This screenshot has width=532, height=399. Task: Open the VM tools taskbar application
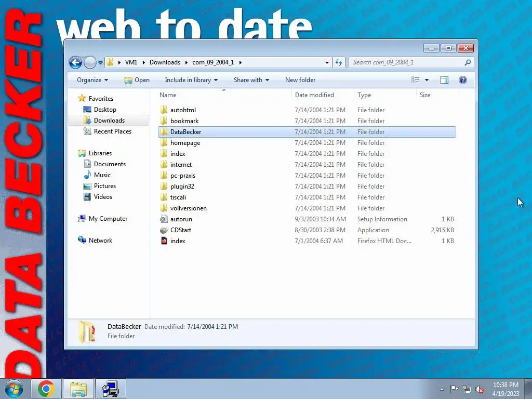tap(111, 389)
